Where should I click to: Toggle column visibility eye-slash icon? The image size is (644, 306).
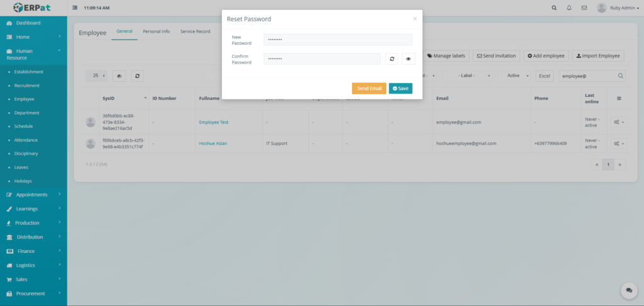119,76
